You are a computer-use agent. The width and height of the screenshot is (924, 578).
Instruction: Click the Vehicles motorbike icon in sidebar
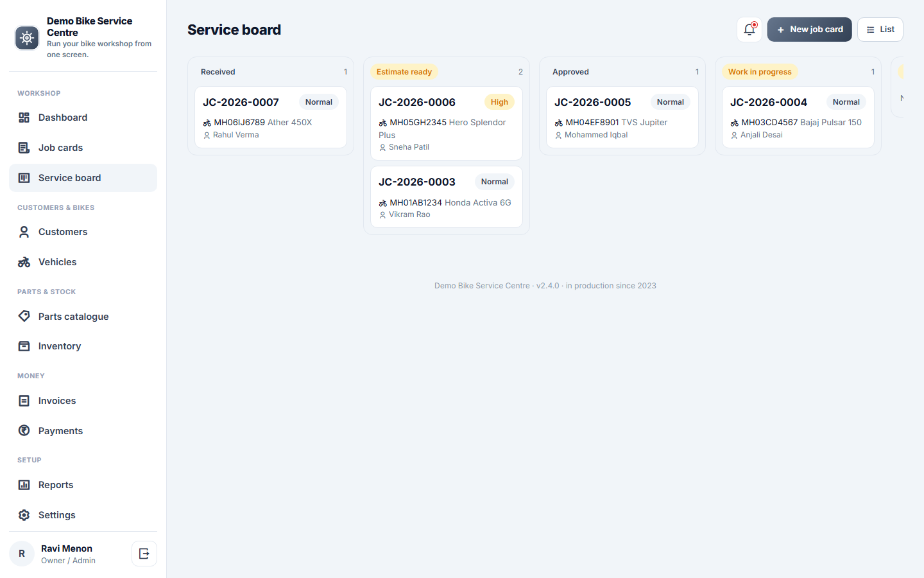click(x=24, y=262)
